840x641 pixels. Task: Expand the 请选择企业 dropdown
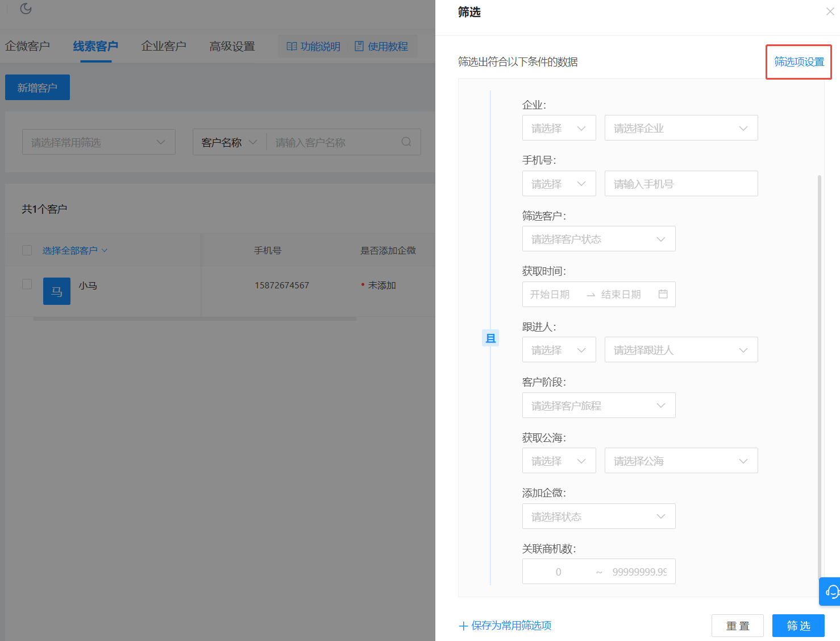click(681, 128)
